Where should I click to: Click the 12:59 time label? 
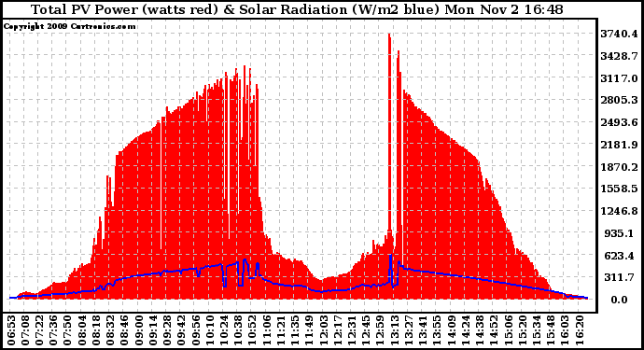tap(380, 330)
